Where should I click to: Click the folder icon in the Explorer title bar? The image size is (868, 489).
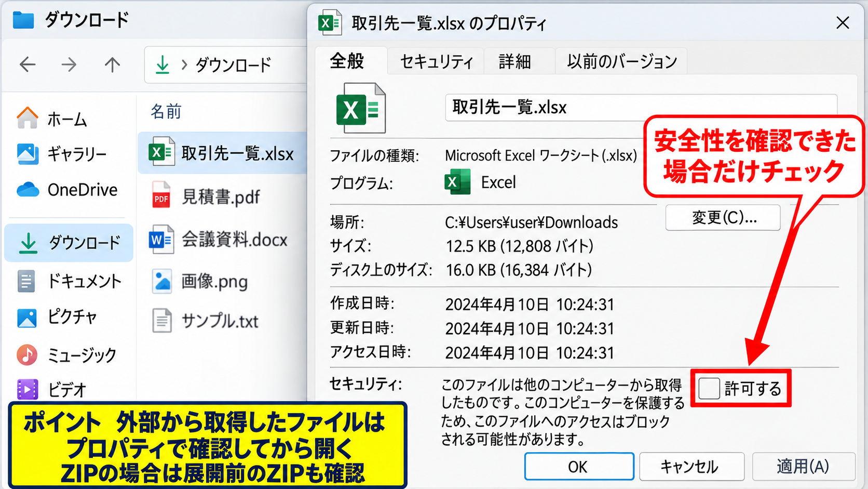(23, 20)
